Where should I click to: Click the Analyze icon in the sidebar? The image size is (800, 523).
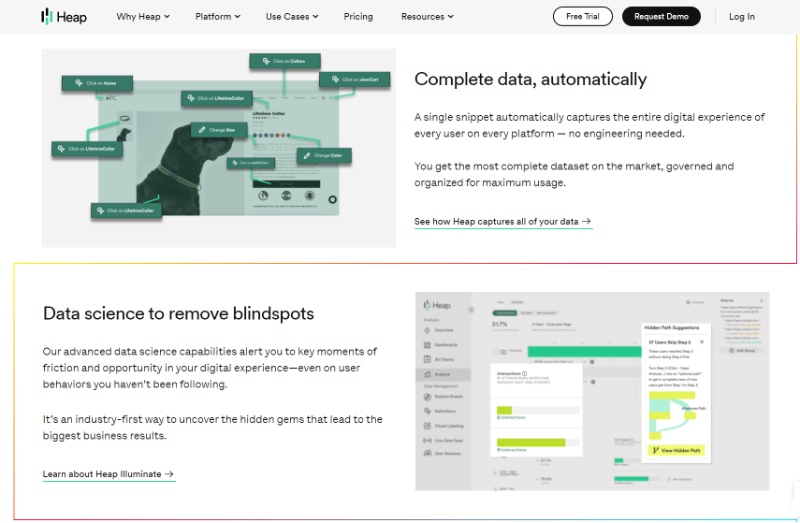click(x=427, y=374)
